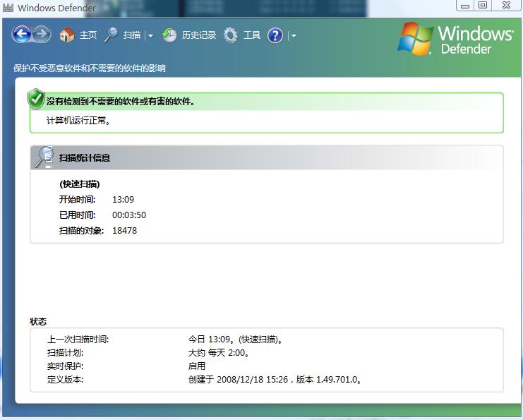This screenshot has height=420, width=523.
Task: Click the Tools gear icon
Action: (230, 35)
